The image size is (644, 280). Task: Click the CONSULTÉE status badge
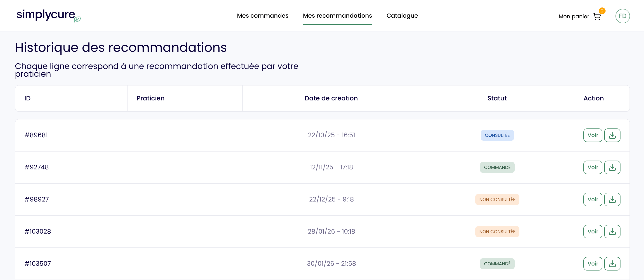[x=497, y=135]
